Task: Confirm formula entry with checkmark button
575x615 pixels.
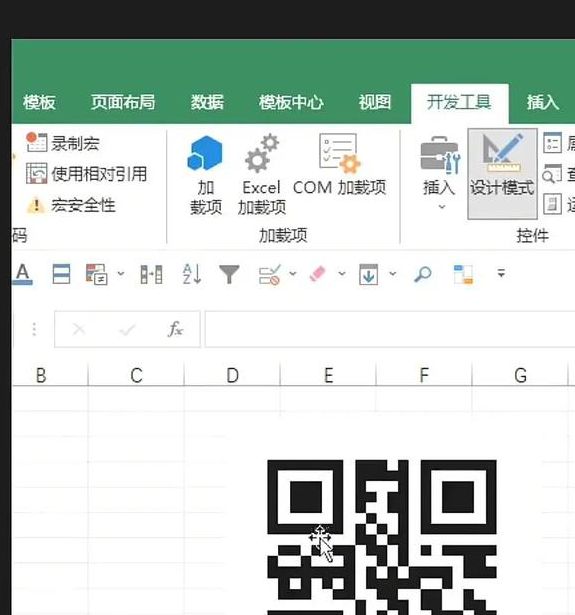Action: pyautogui.click(x=127, y=329)
